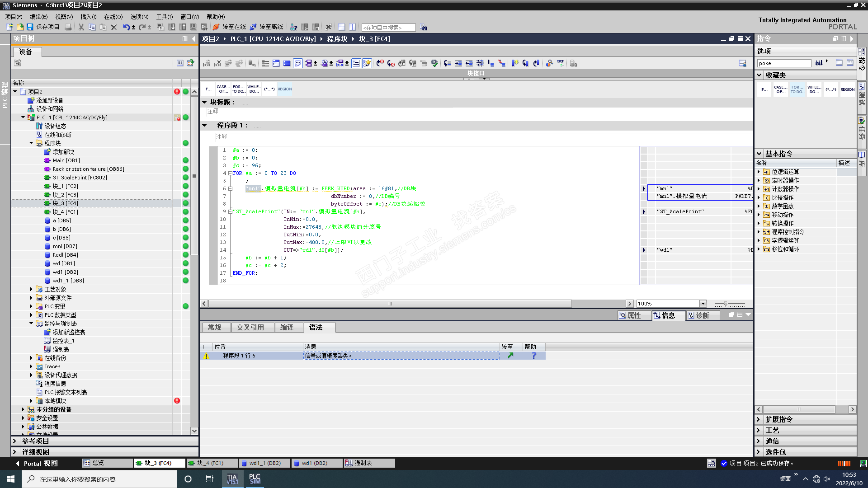
Task: Open the 100% zoom level dropdown
Action: [703, 304]
